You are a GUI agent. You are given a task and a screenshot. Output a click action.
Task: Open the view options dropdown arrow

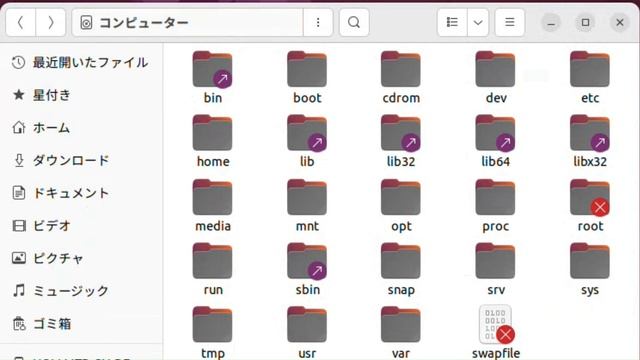(x=478, y=22)
